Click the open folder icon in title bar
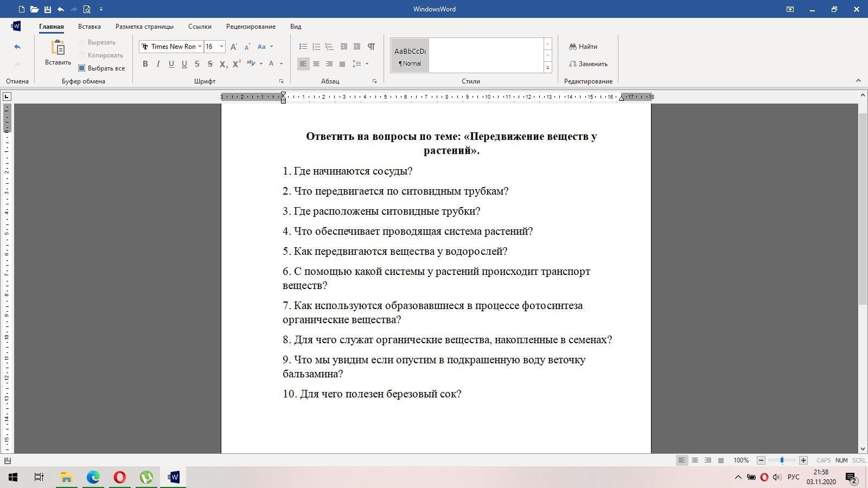This screenshot has width=868, height=488. coord(34,9)
